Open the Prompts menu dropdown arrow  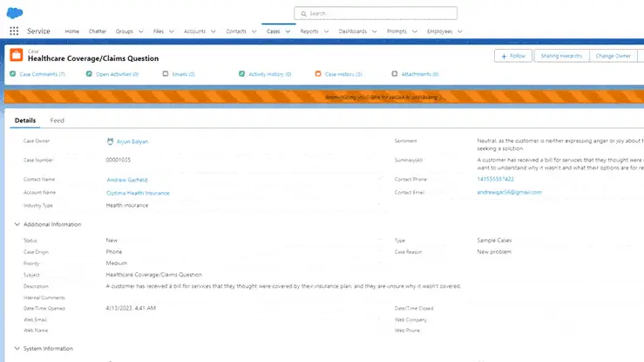click(x=415, y=31)
